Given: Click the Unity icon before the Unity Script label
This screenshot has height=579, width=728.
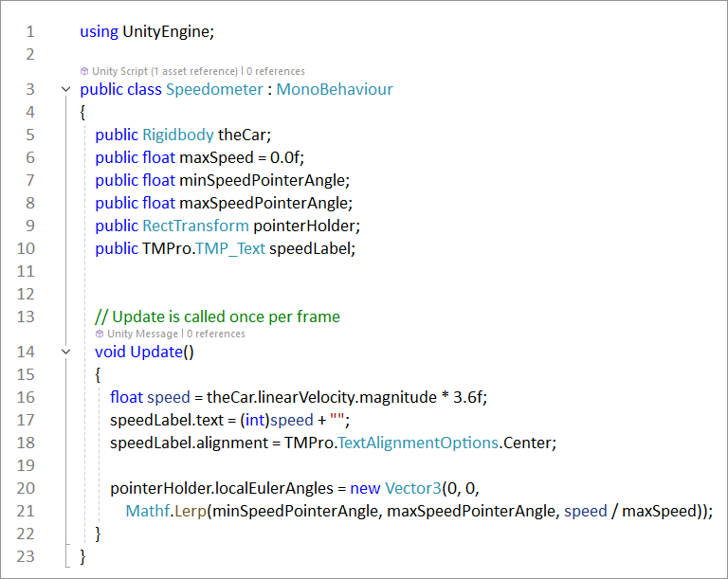Looking at the screenshot, I should click(x=84, y=71).
